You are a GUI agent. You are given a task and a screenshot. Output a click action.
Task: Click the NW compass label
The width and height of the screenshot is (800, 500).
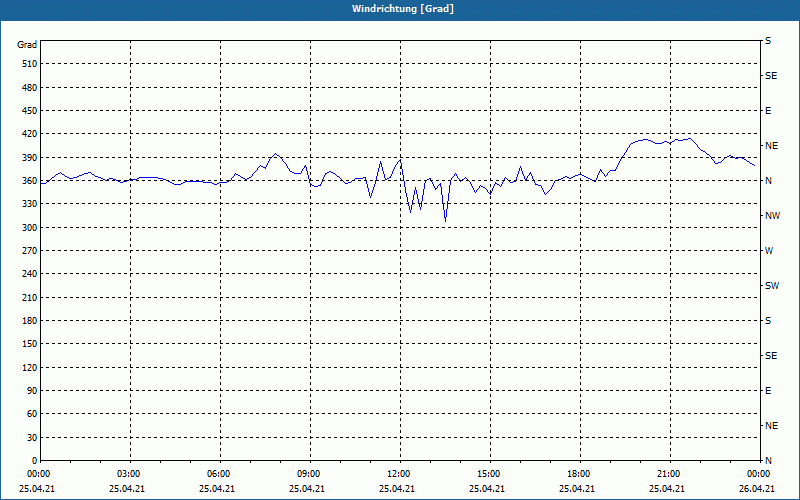coord(772,216)
